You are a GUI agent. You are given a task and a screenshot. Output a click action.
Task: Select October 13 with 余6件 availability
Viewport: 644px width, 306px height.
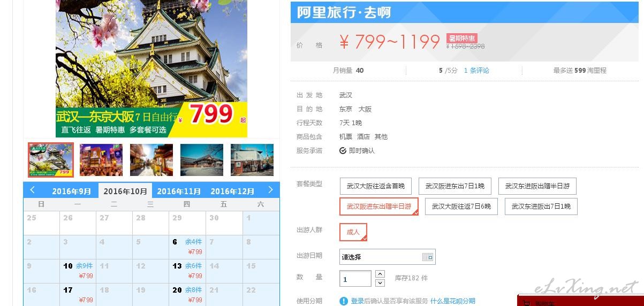(187, 271)
